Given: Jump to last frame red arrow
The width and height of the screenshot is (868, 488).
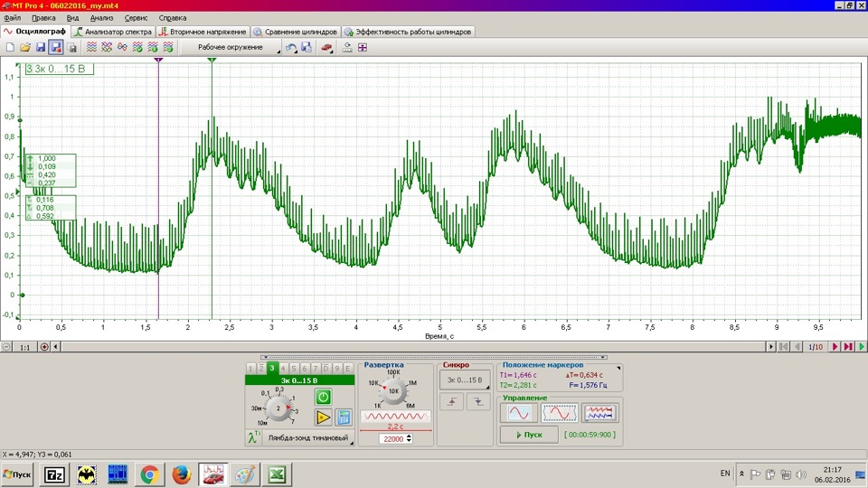Looking at the screenshot, I should (x=848, y=347).
